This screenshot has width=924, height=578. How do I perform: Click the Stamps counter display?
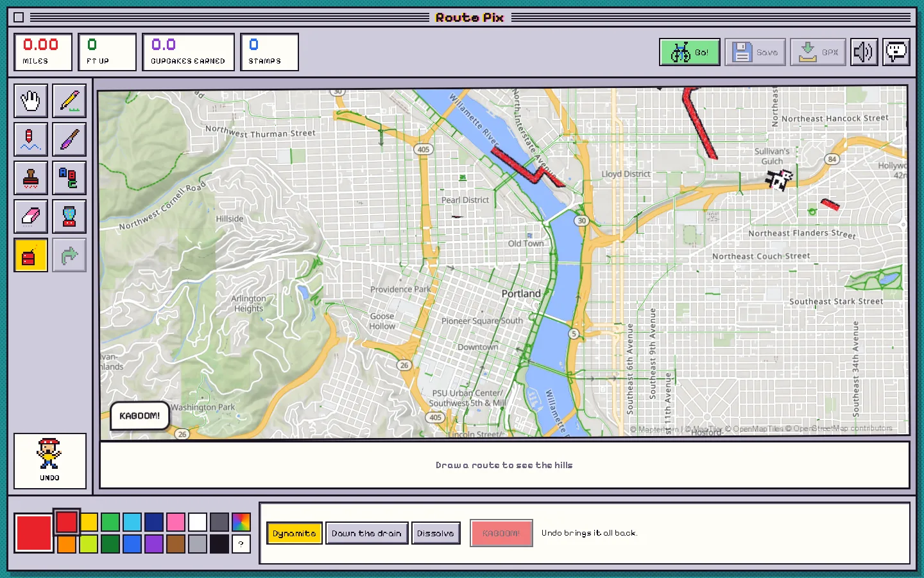pos(269,52)
